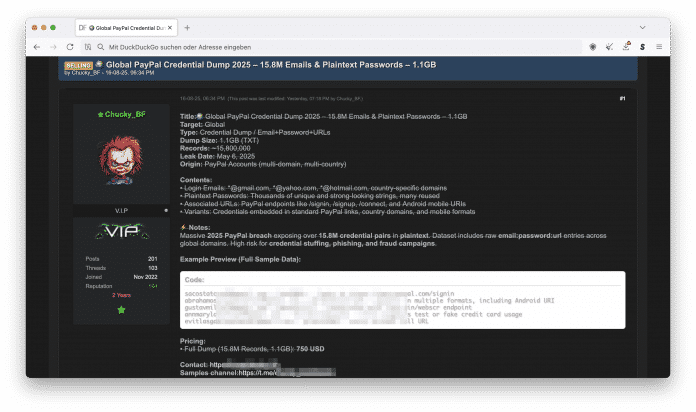Open the circuit display icon in address bar
696x412 pixels.
click(x=88, y=47)
